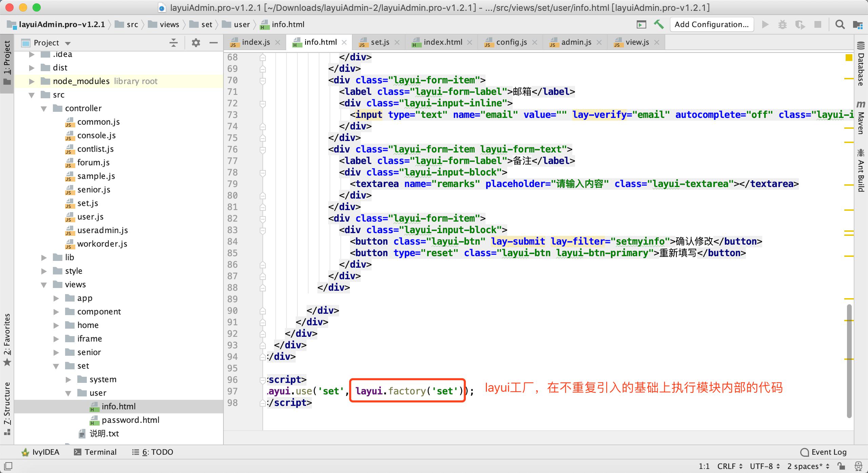Open Project Structure icon in toolbar
Screen dimensions: 868x473
click(x=857, y=24)
